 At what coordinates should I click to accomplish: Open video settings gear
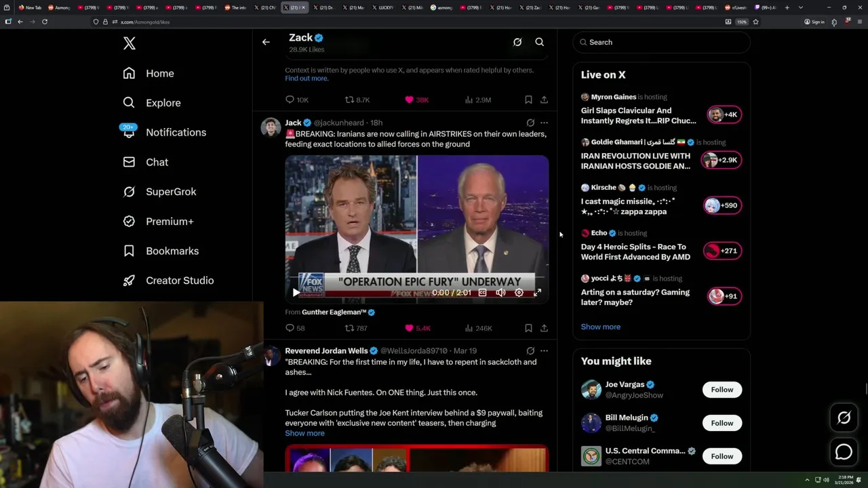(519, 293)
